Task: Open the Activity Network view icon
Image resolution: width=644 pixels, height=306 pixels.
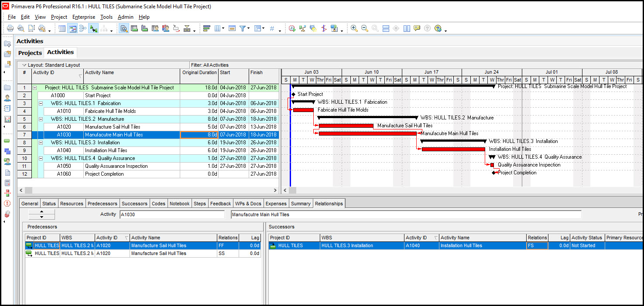Action: pyautogui.click(x=83, y=28)
